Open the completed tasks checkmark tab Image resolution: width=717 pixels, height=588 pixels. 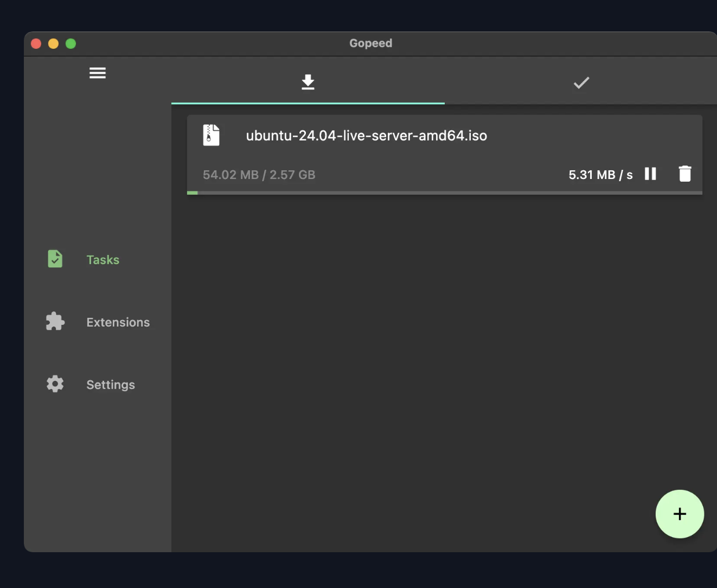coord(581,82)
